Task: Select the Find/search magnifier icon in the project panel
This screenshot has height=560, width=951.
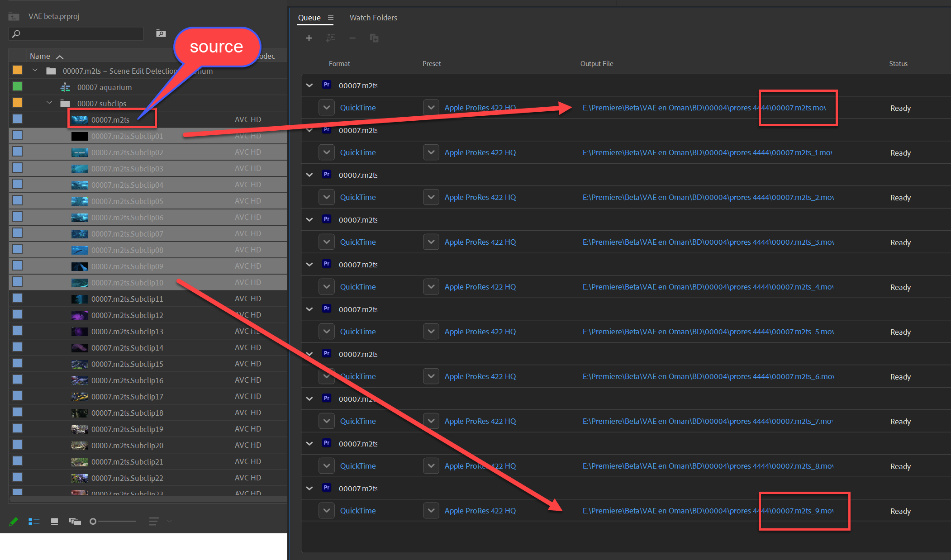Action: tap(161, 33)
